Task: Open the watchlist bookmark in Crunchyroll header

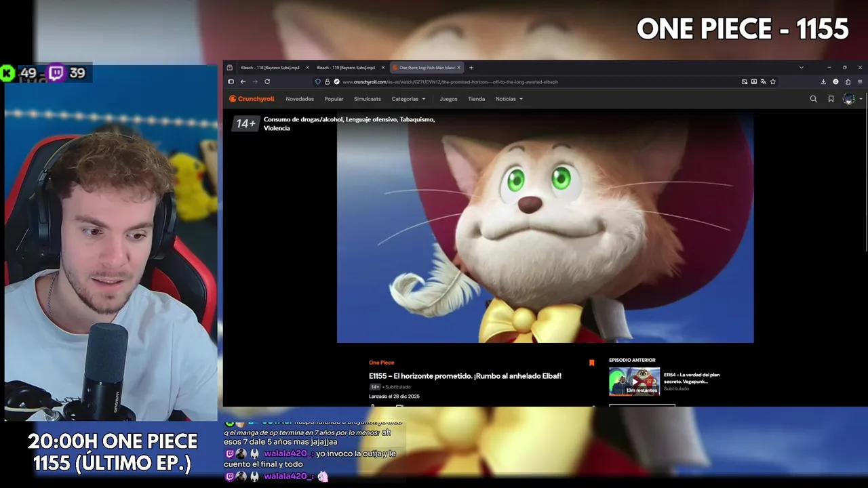Action: coord(831,99)
